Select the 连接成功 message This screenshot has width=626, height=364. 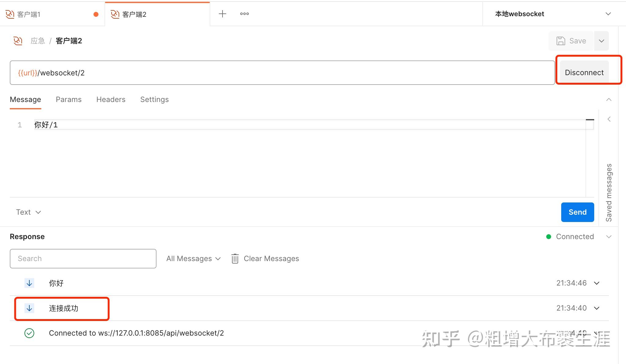click(x=64, y=308)
